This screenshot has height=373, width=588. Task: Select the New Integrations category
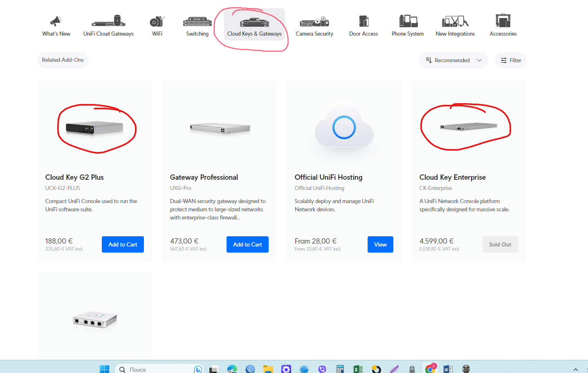(x=455, y=25)
